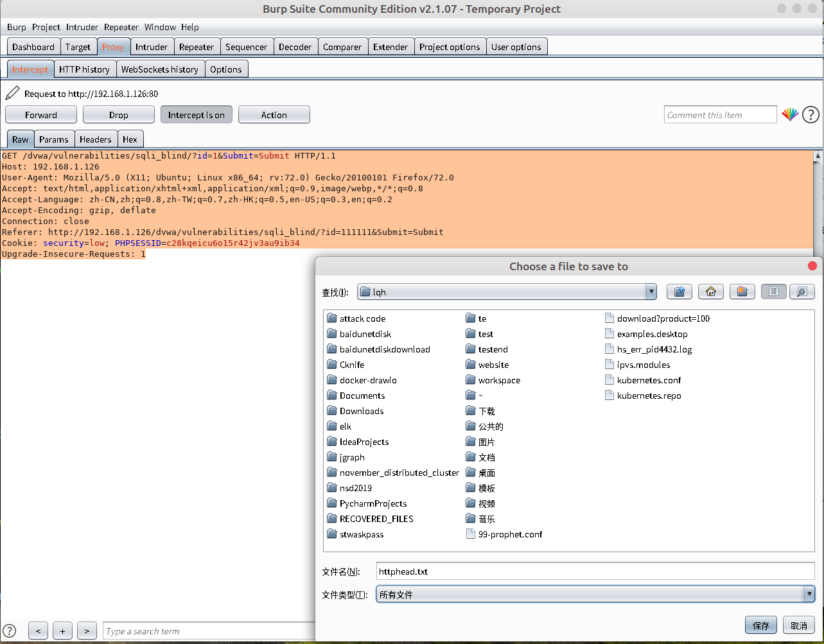Switch save dialog to details view
The image size is (824, 644).
pos(802,292)
